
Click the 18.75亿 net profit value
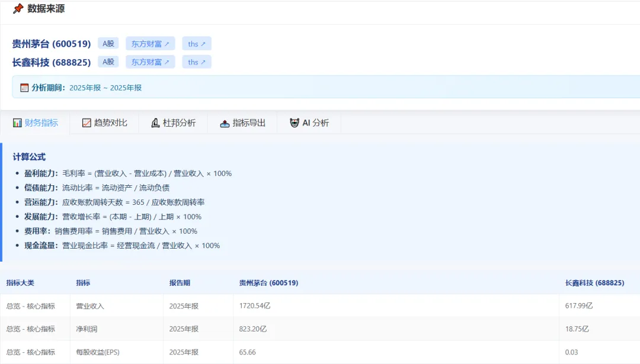click(577, 329)
